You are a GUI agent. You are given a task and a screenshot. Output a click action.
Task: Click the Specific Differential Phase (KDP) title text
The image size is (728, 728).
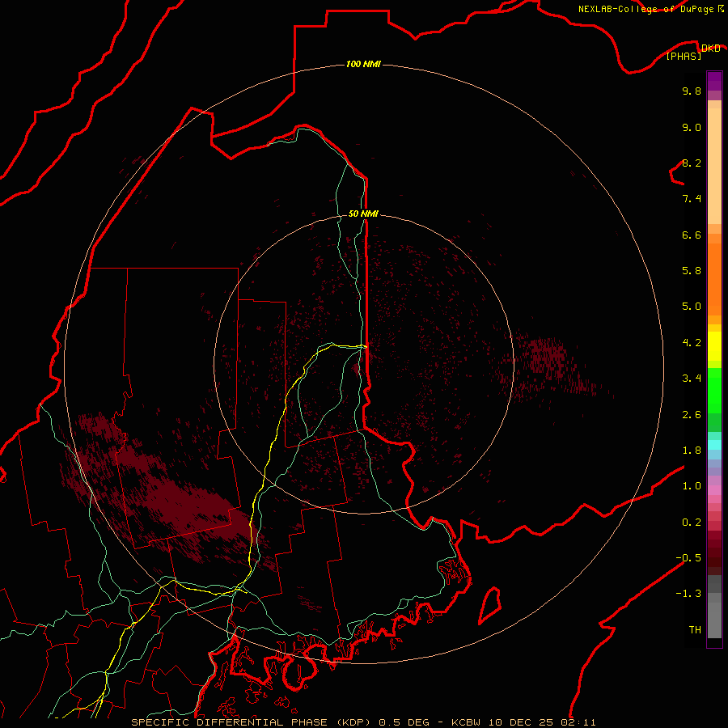click(252, 722)
